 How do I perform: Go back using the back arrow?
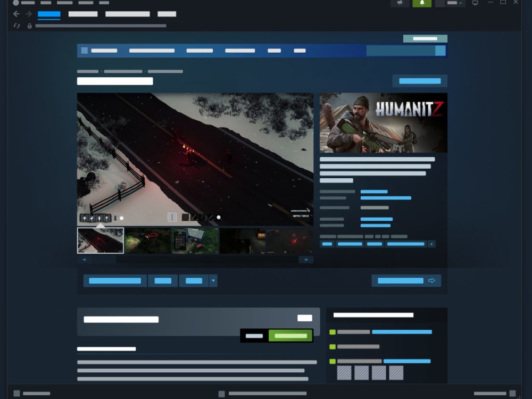[x=16, y=14]
